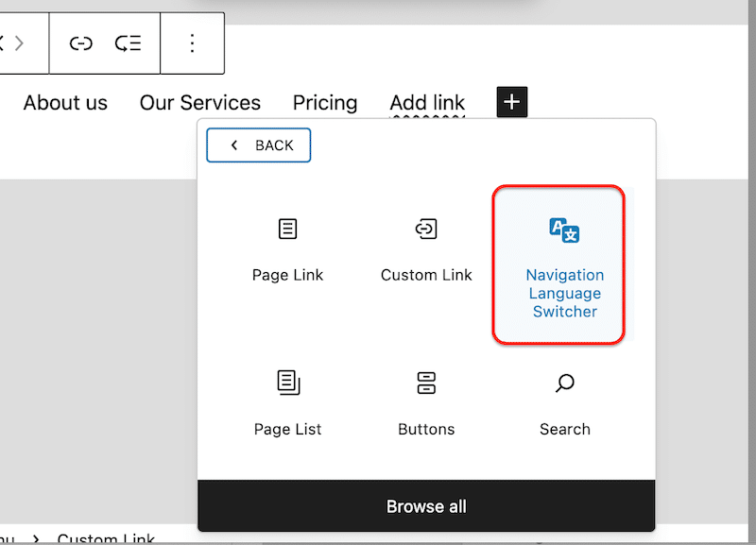Open the block options three-dot menu

tap(192, 43)
